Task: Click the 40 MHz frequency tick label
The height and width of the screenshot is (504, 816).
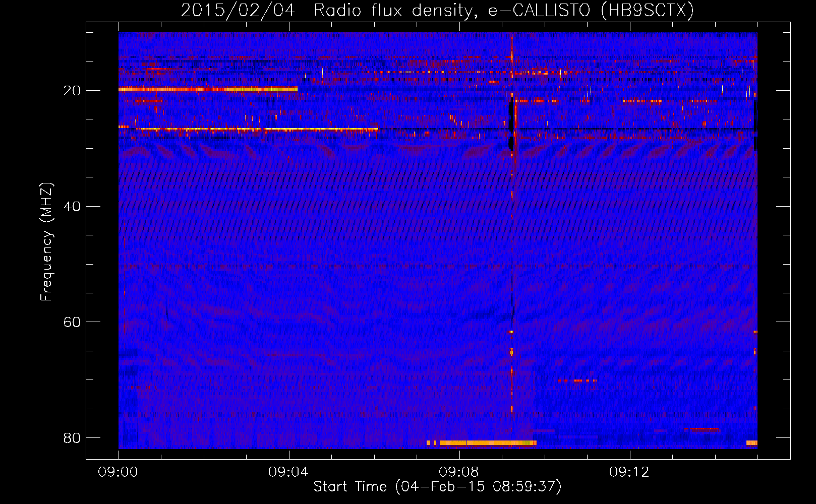Action: click(x=72, y=206)
